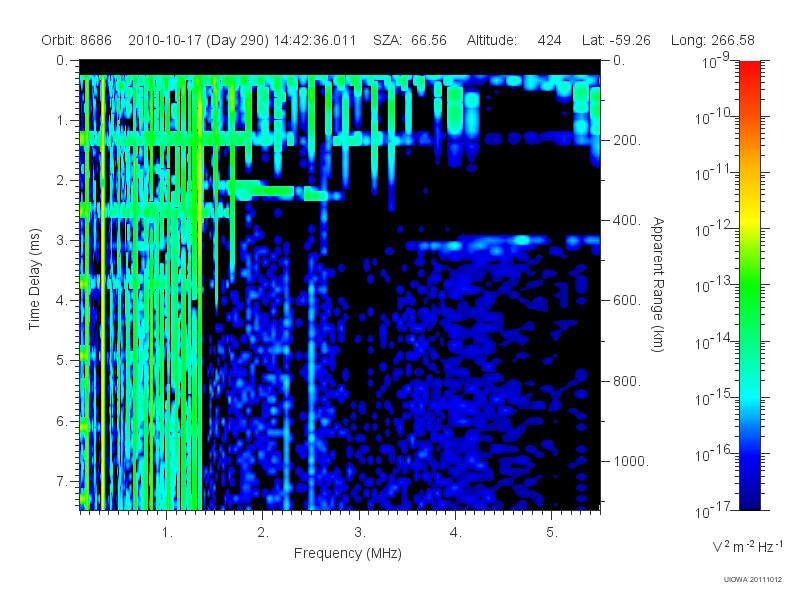Click the Apparent Range (km) axis title
Viewport: 800px width, 600px height.
(x=658, y=284)
